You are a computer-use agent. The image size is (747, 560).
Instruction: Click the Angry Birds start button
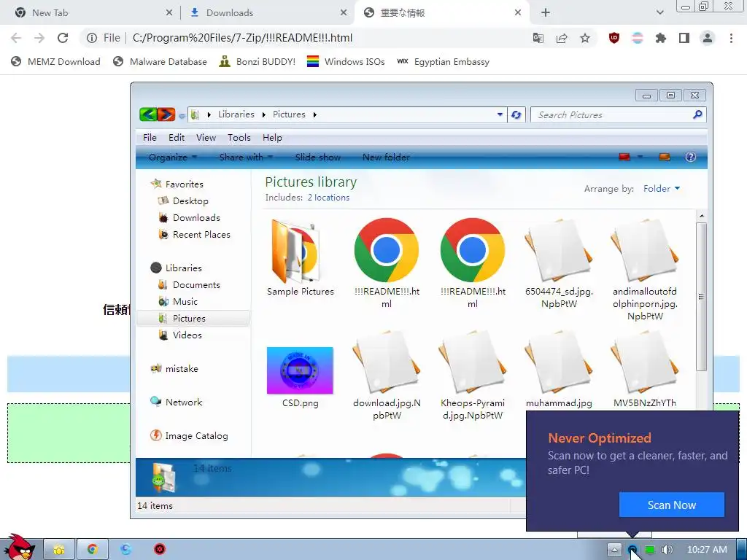click(19, 548)
